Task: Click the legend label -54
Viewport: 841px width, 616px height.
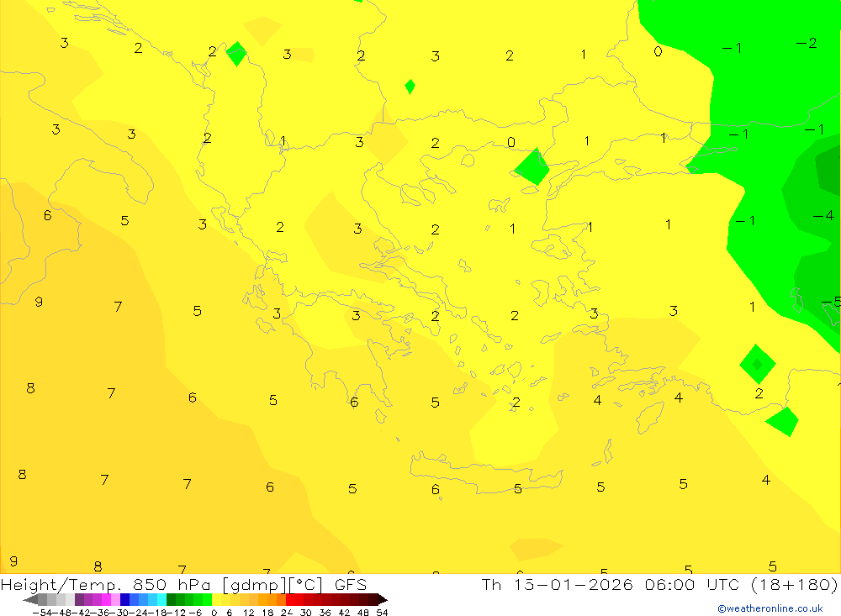Action: (x=43, y=613)
